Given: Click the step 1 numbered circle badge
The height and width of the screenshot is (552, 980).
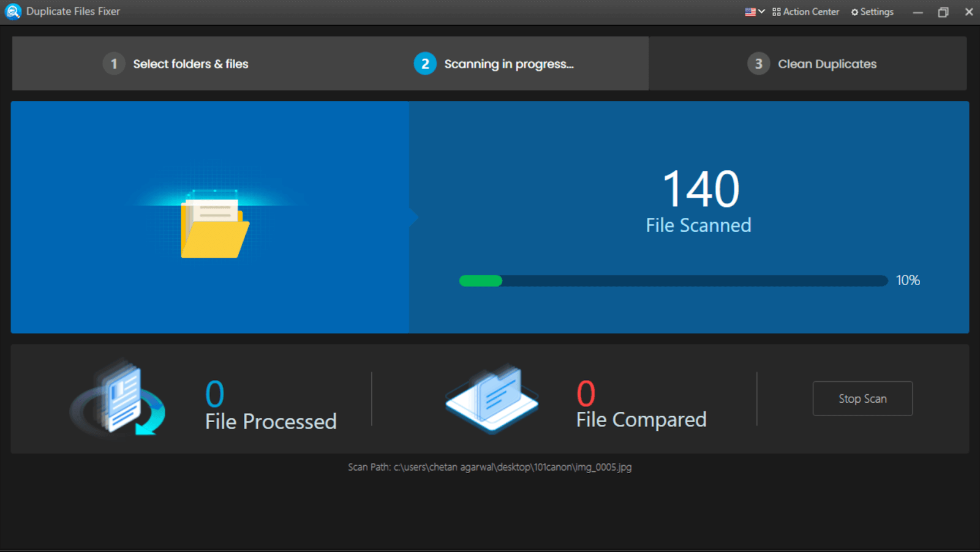Looking at the screenshot, I should click(x=114, y=64).
